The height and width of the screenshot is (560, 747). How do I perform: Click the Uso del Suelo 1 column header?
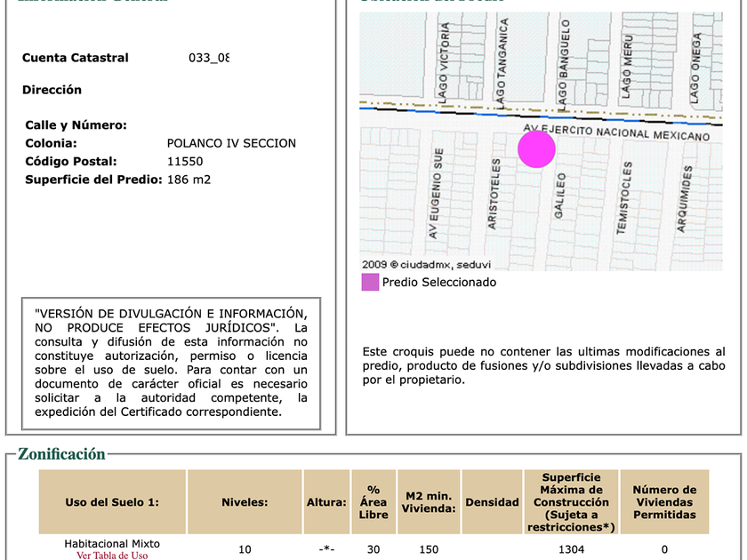click(x=112, y=502)
